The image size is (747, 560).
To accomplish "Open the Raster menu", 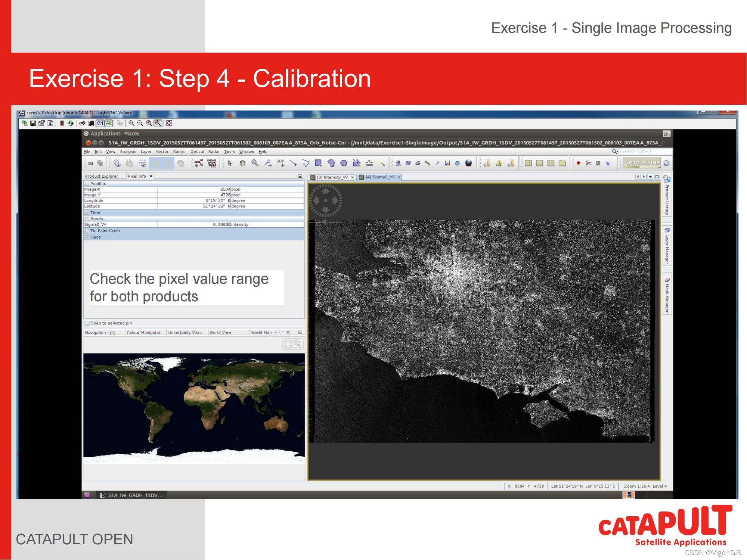I will (180, 152).
